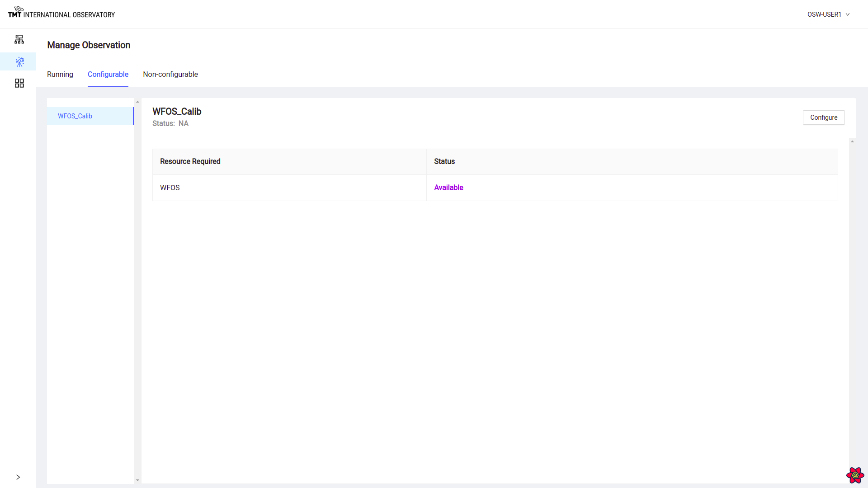Open the OSW-USER1 account dropdown
Screen dimensions: 868x488
pyautogui.click(x=828, y=14)
